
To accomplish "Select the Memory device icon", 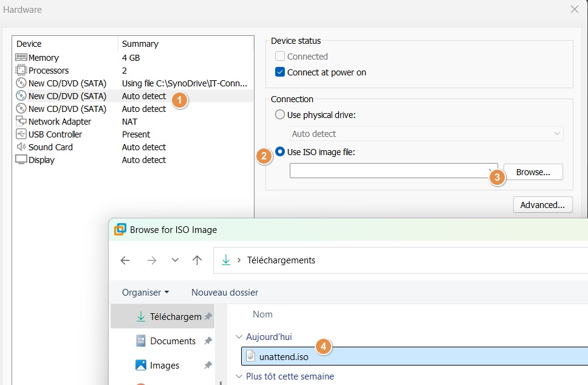I will [x=22, y=57].
